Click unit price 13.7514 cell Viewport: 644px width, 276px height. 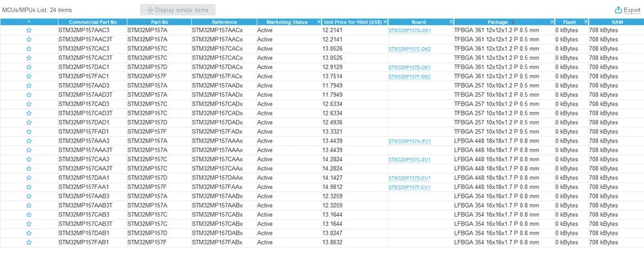click(355, 76)
